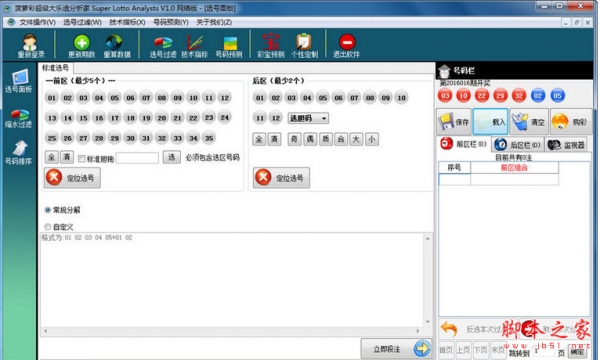
Task: Click the 反选本次过滤 undo arrow icon
Action: point(449,329)
